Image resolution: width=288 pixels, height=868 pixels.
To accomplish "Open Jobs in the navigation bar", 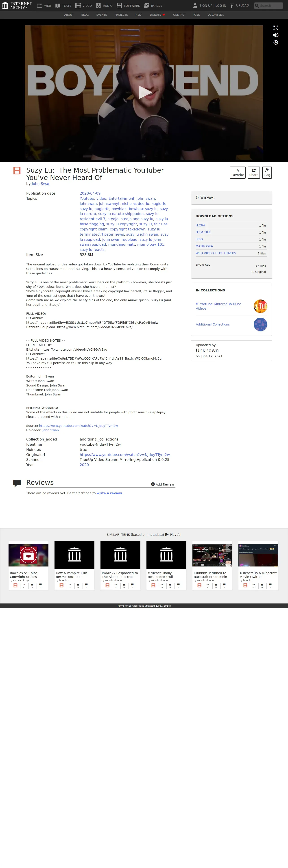I will (x=197, y=15).
